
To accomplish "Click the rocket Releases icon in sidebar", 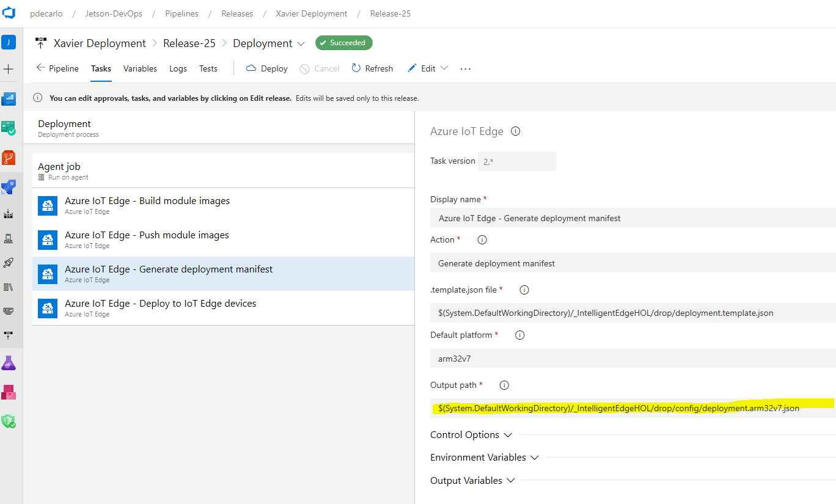I will point(9,263).
